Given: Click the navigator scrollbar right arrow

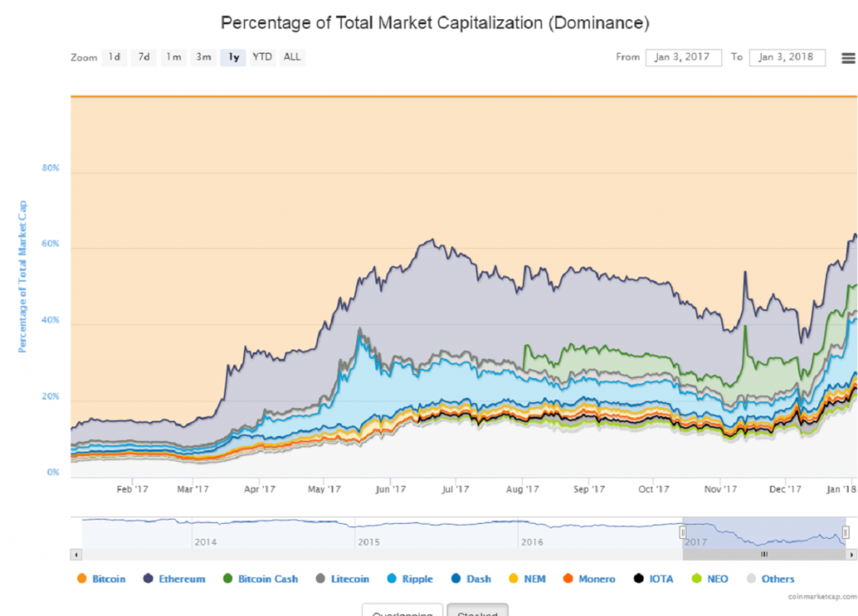Looking at the screenshot, I should 852,554.
